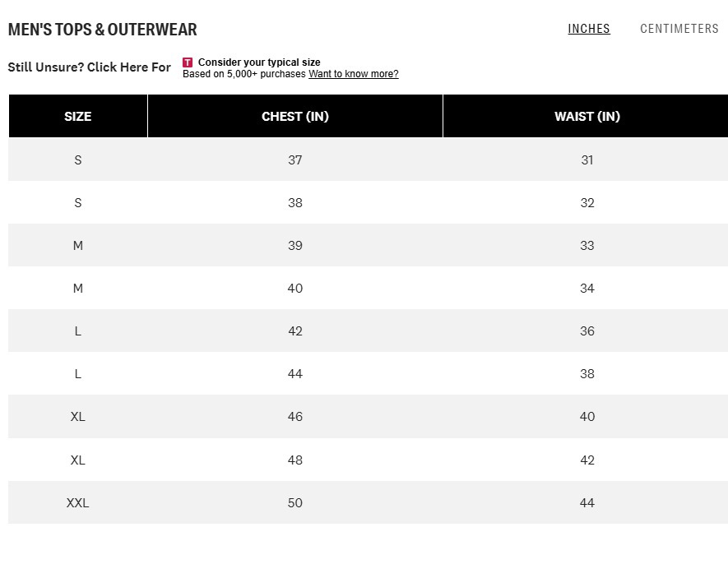This screenshot has width=728, height=564.
Task: Click the SIZE column header
Action: 78,116
